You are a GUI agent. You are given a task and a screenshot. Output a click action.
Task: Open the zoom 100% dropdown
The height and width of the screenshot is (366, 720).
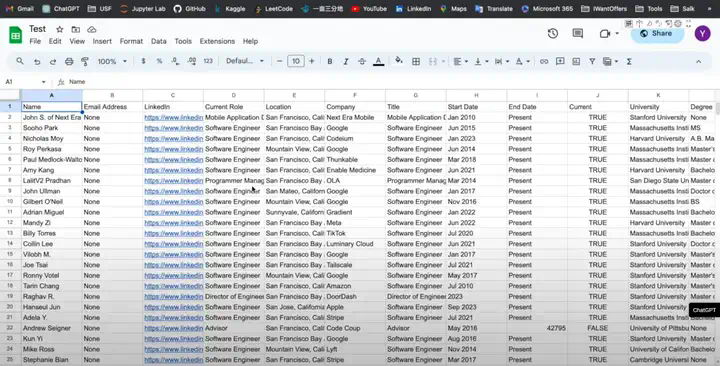[x=112, y=62]
